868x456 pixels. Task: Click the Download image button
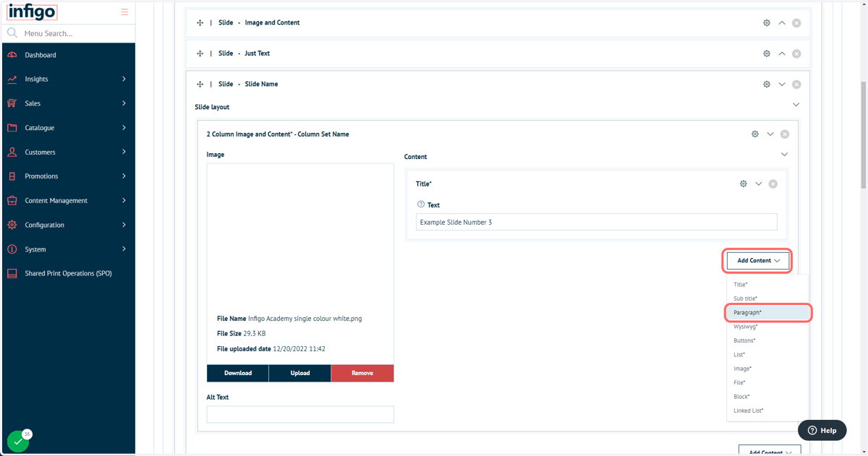pos(238,373)
